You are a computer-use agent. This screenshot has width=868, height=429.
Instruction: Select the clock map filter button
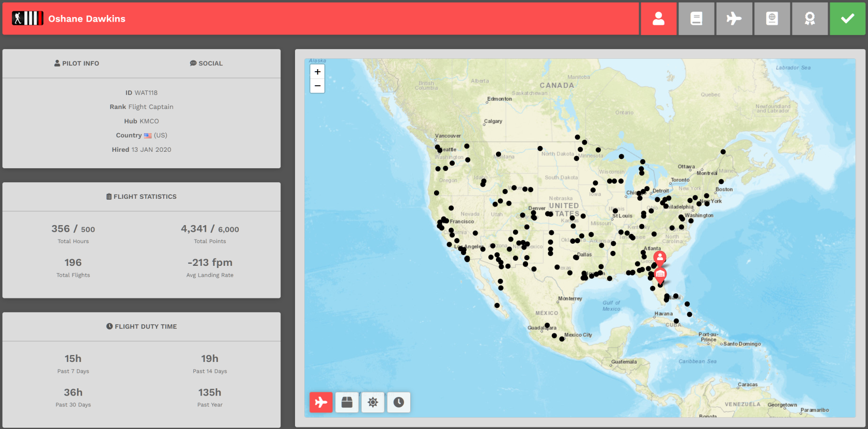(x=398, y=402)
